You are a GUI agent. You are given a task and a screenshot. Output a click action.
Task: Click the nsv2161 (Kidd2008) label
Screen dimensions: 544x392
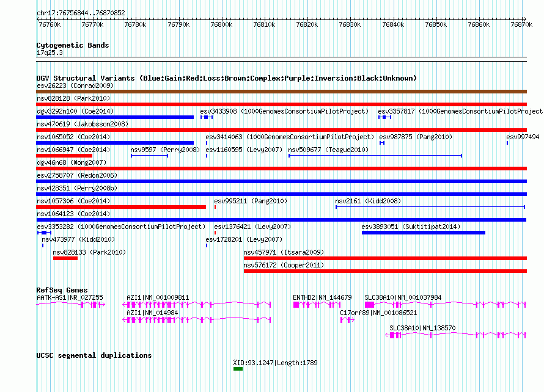click(368, 201)
